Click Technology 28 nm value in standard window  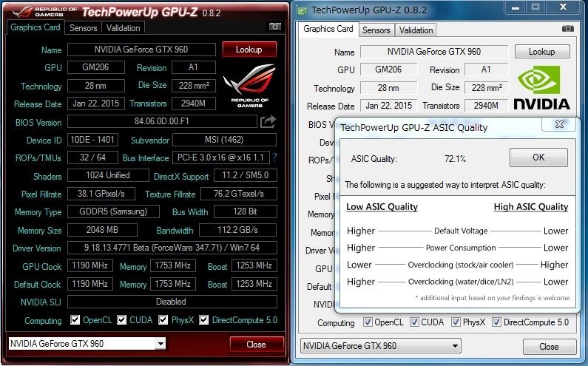388,88
